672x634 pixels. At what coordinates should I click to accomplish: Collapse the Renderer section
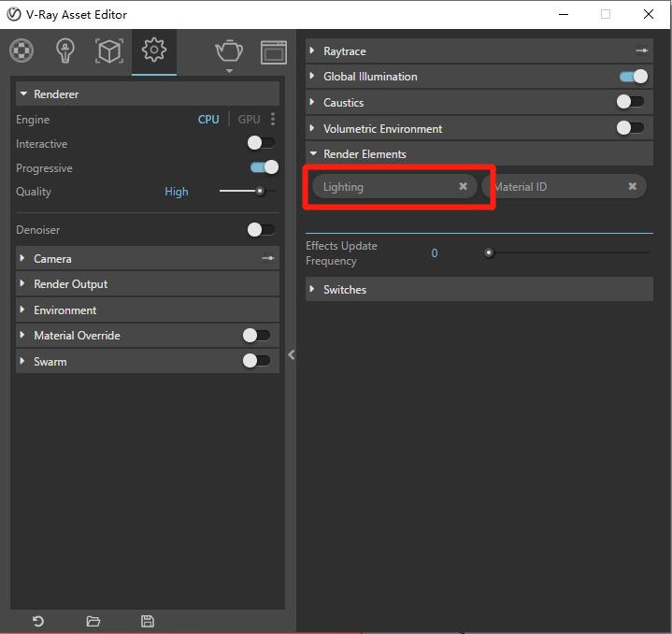click(x=148, y=94)
